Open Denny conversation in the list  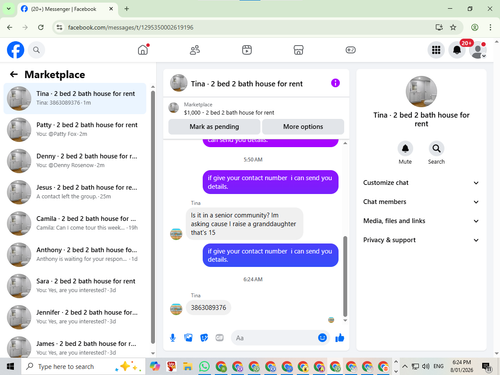coord(75,161)
